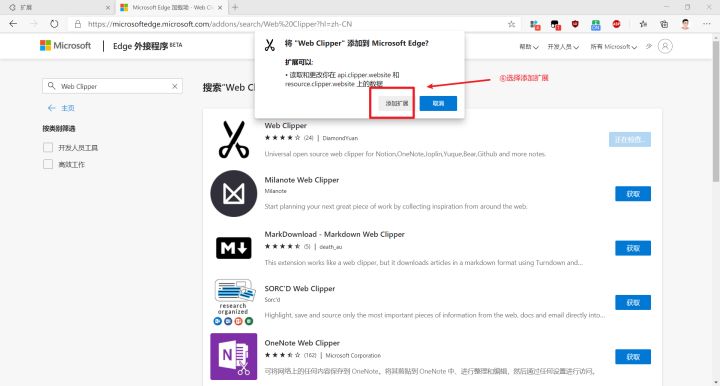Open the dark red shield extension icon

point(575,24)
